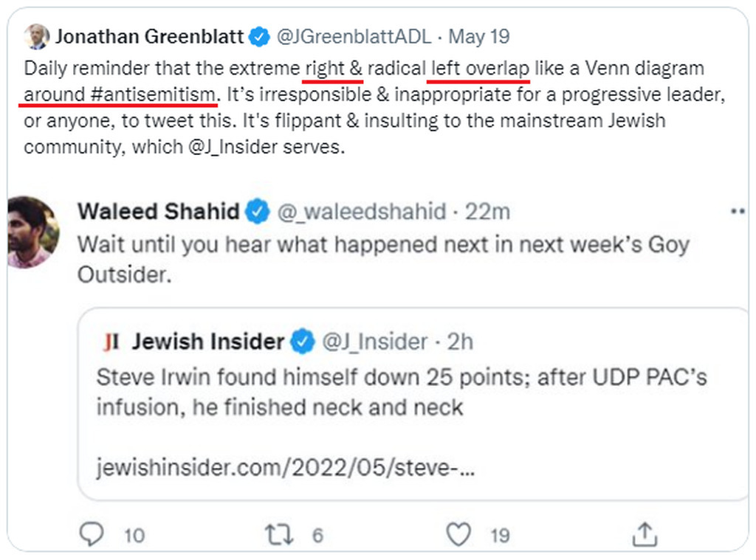This screenshot has height=560, width=756.
Task: Click the reply speech bubble icon
Action: pos(91,534)
